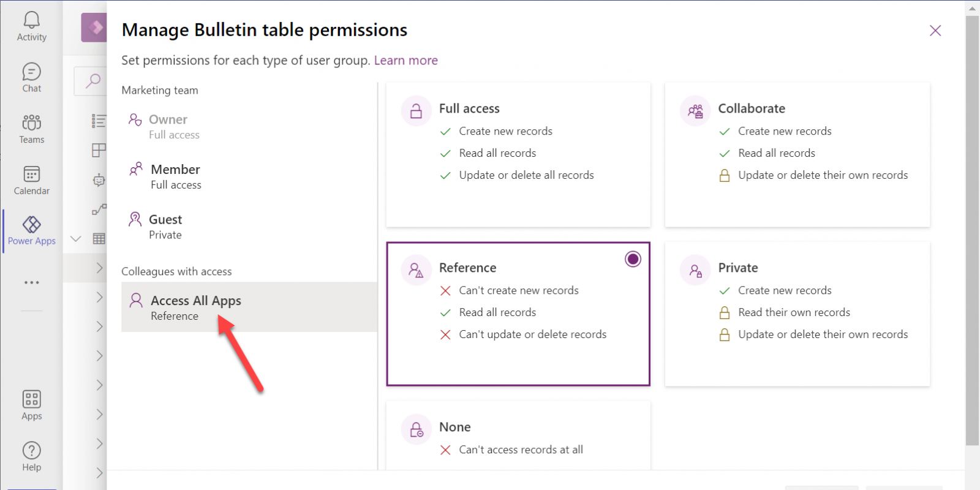
Task: Click the search magnifier icon
Action: (x=93, y=80)
